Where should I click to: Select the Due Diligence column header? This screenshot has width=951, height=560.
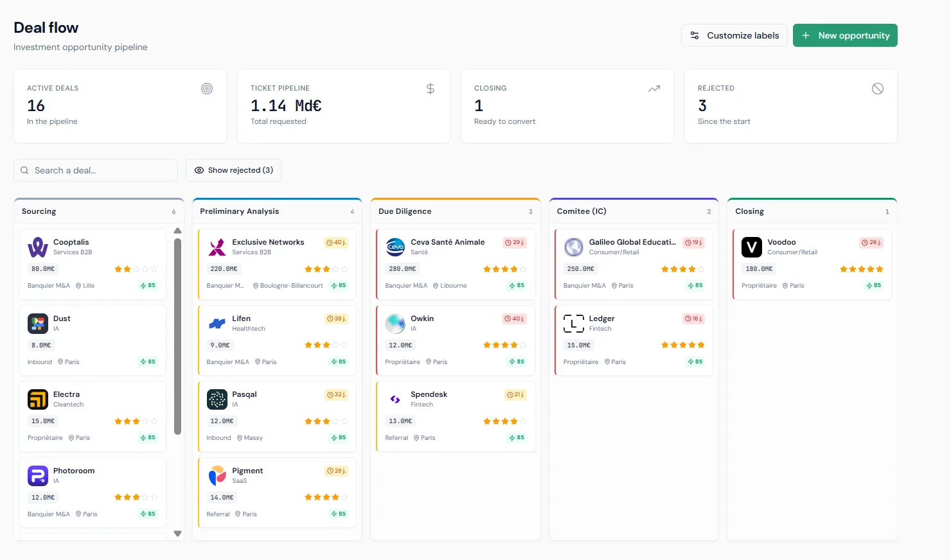click(x=456, y=211)
